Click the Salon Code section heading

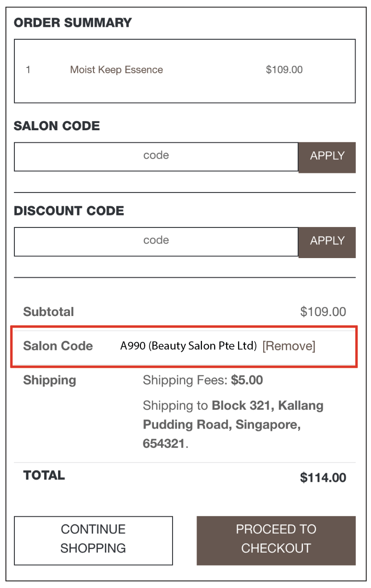[x=57, y=126]
